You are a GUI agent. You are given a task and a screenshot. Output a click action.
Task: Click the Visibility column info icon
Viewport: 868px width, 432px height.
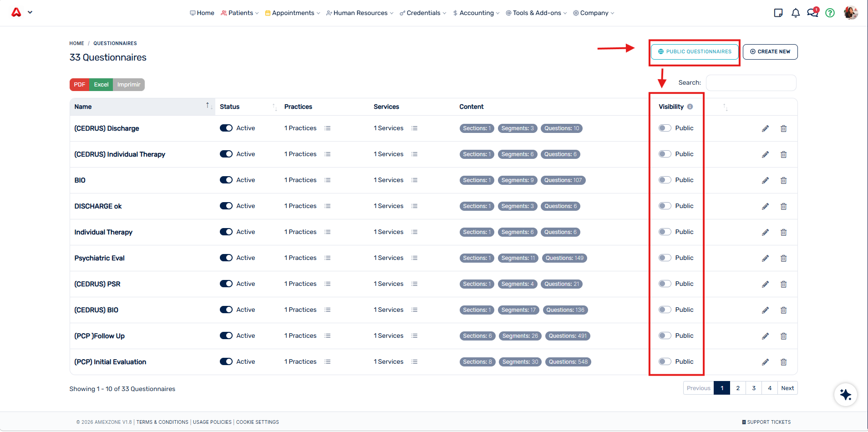pos(690,107)
